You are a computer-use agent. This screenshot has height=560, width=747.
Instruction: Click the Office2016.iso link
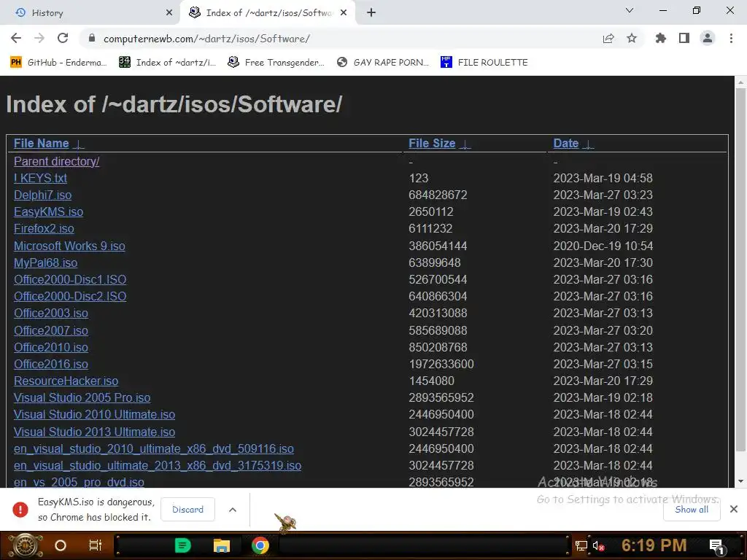[50, 365]
